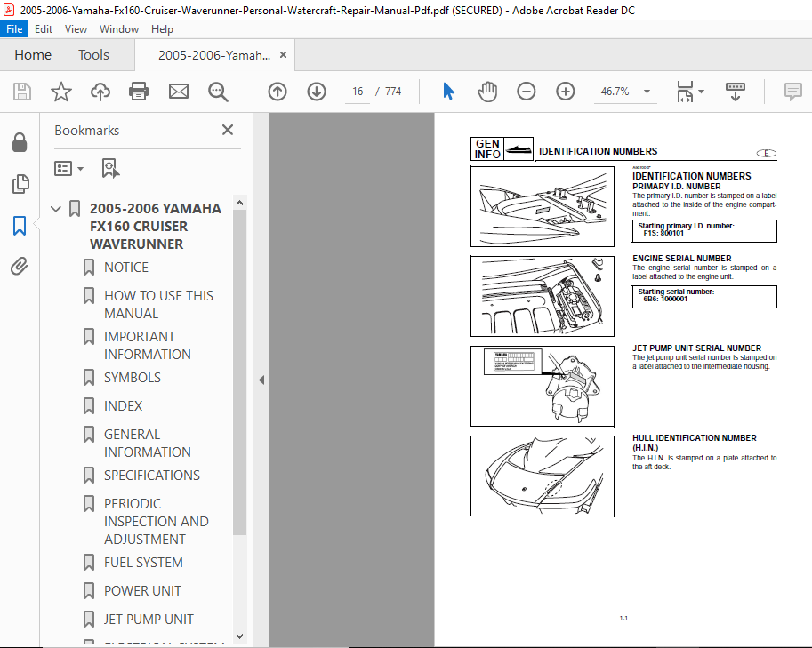Image resolution: width=812 pixels, height=648 pixels.
Task: Open HOW TO USE THIS MANUAL bookmark
Action: click(x=158, y=304)
